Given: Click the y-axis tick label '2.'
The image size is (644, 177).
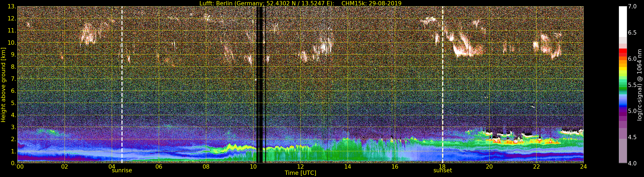Looking at the screenshot, I should (14, 139).
